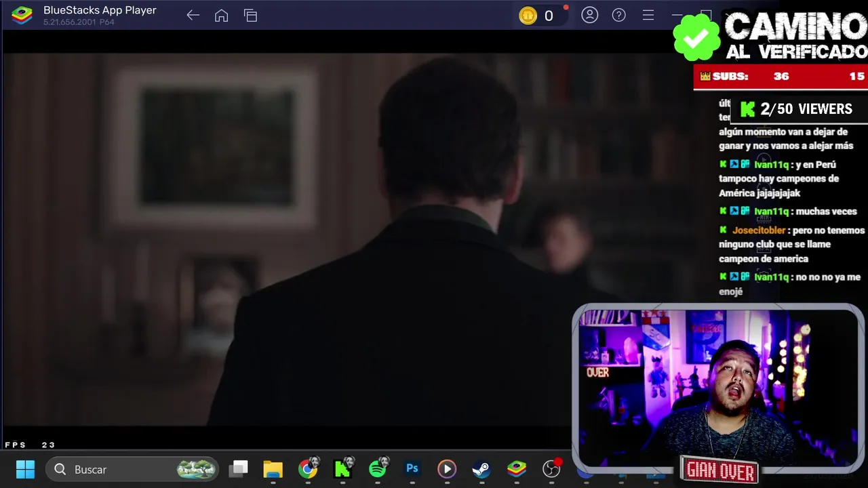Open Photoshop from the taskbar
This screenshot has height=488, width=868.
tap(412, 469)
